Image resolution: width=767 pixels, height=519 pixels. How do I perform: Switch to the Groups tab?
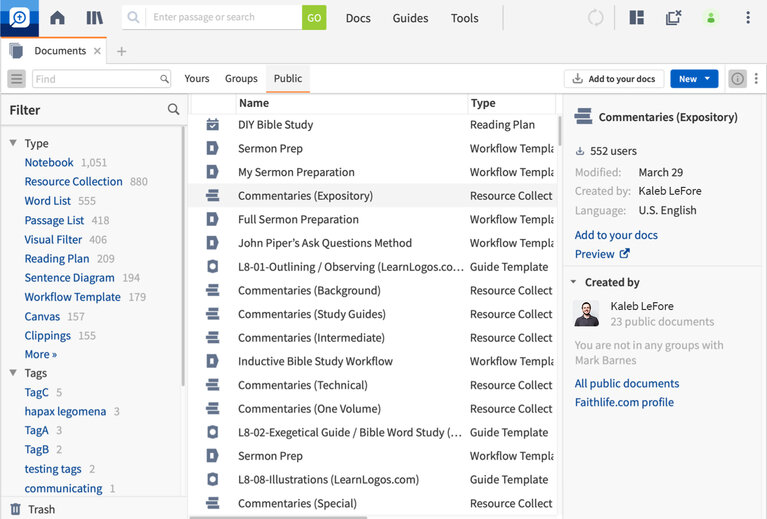(x=241, y=79)
